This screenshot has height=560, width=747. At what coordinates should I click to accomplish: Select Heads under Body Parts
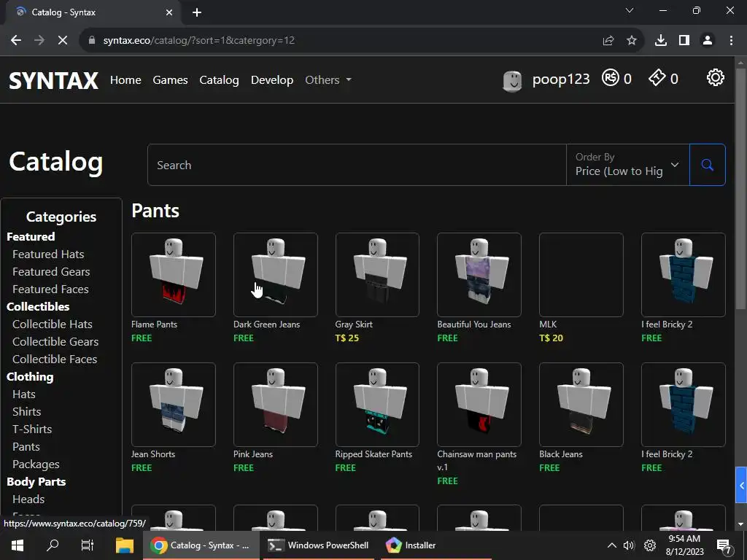[x=28, y=499]
